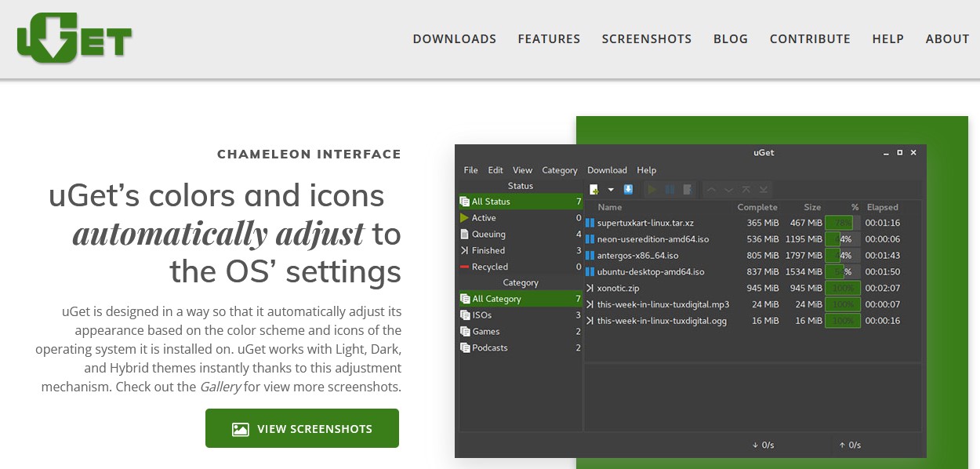
Task: Open the dropdown arrow next to New Download
Action: click(611, 190)
